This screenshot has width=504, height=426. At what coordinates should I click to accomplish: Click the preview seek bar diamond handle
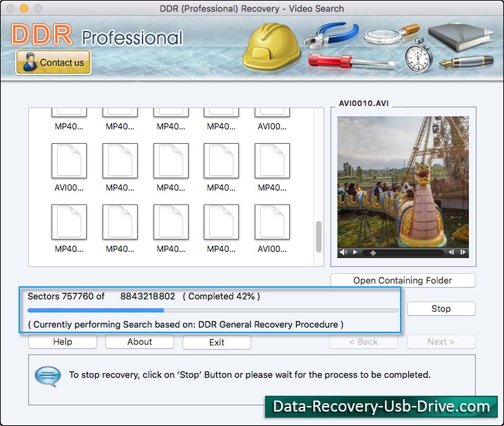(x=373, y=253)
